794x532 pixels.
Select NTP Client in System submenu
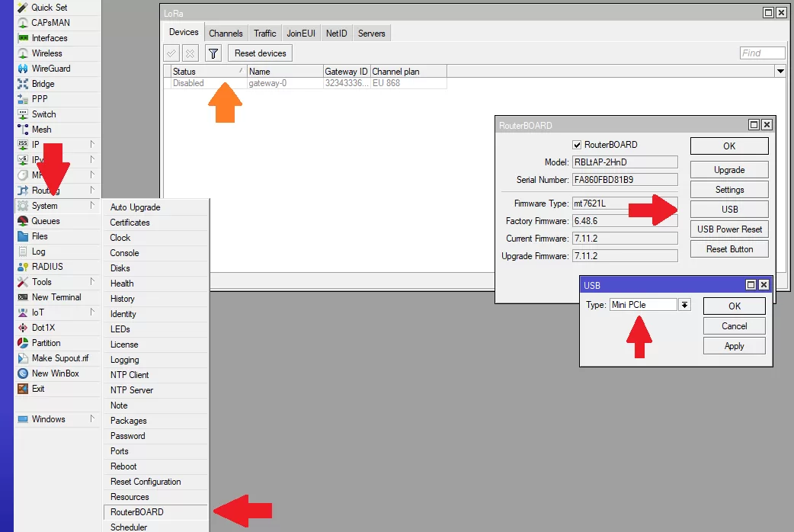click(x=156, y=375)
